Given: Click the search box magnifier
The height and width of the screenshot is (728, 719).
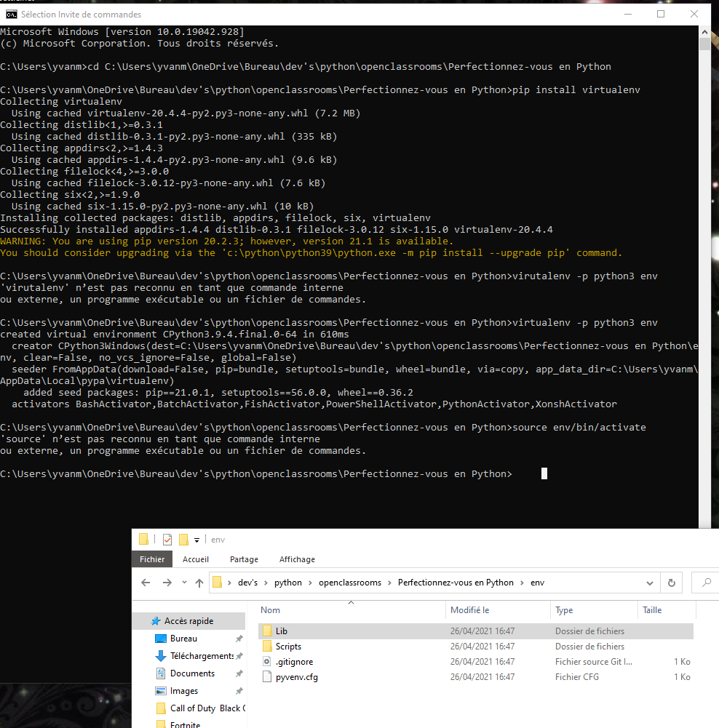Looking at the screenshot, I should point(707,583).
